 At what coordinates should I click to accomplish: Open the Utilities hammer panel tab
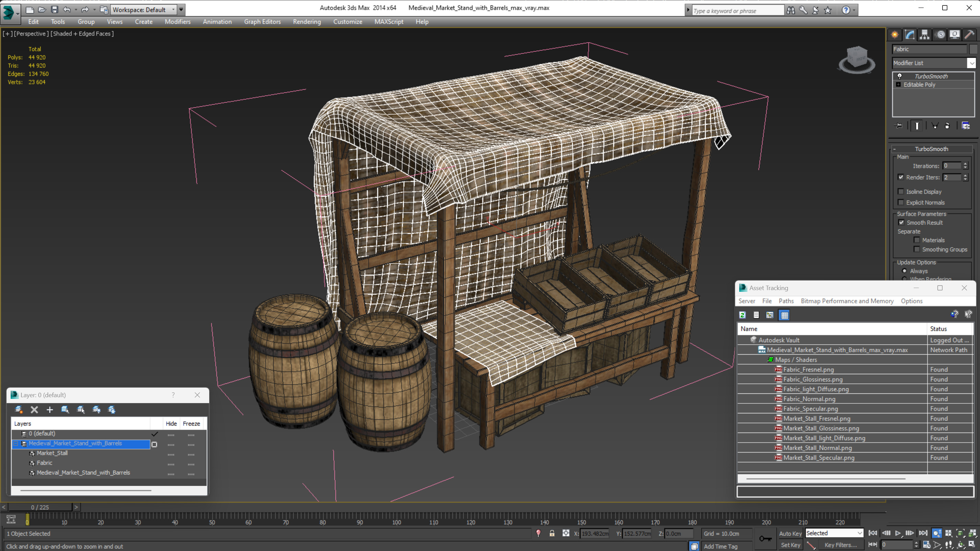[x=969, y=35]
